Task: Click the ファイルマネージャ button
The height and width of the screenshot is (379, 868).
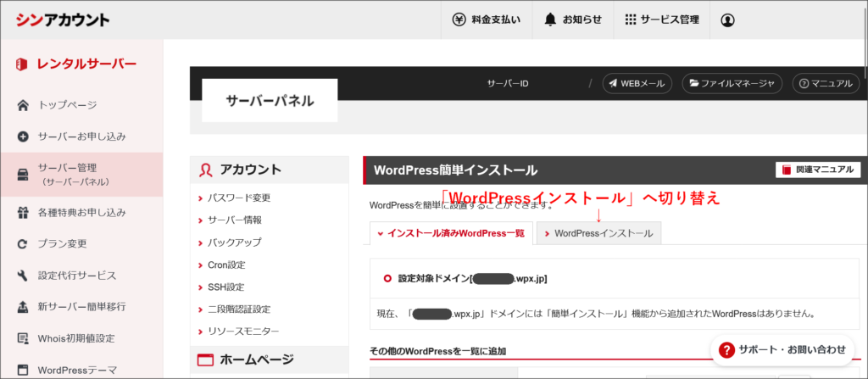Action: pos(732,84)
